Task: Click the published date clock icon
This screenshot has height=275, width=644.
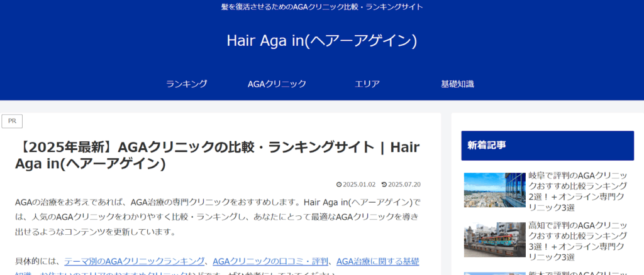Action: point(339,185)
